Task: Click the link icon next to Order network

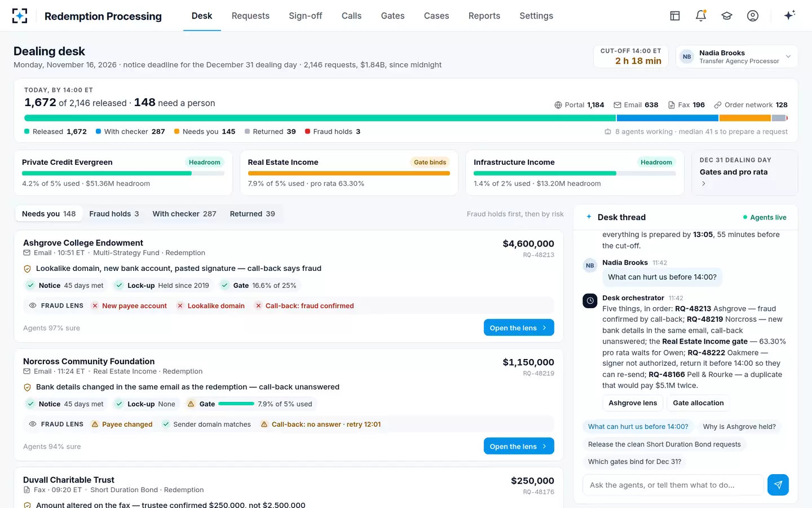Action: point(718,105)
